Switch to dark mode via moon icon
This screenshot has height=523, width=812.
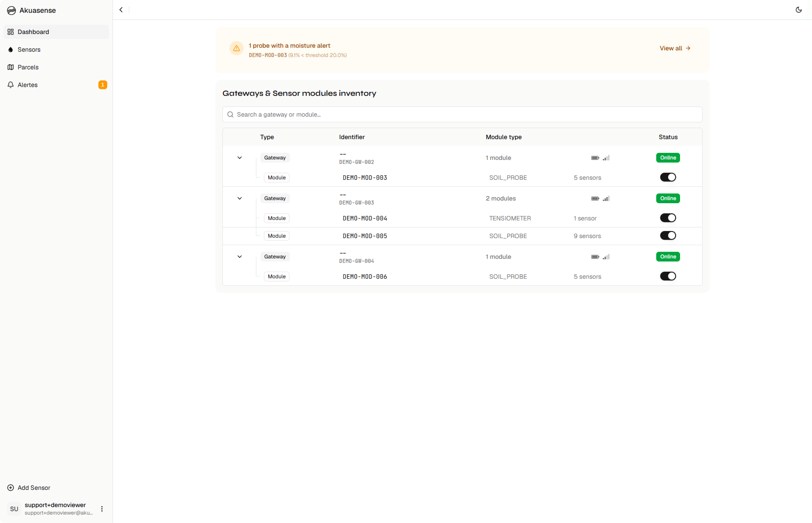coord(799,10)
